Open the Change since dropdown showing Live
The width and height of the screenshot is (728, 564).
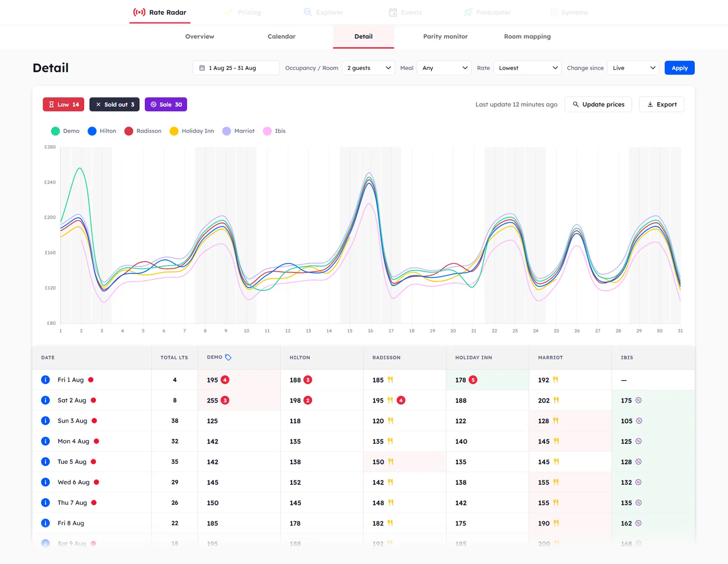click(633, 68)
